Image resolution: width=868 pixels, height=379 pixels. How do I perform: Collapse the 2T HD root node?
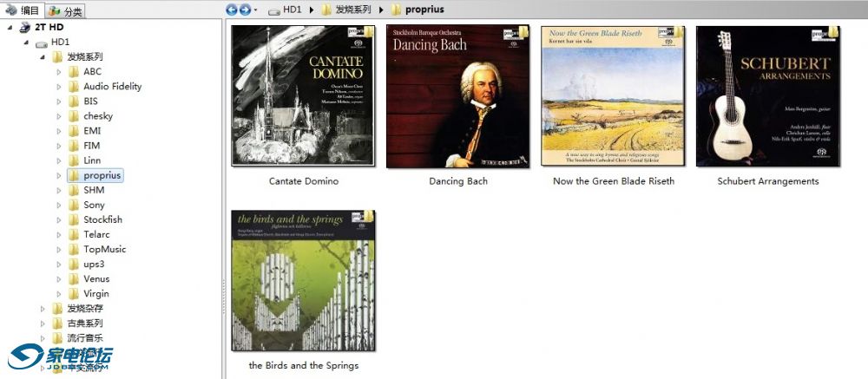click(11, 27)
